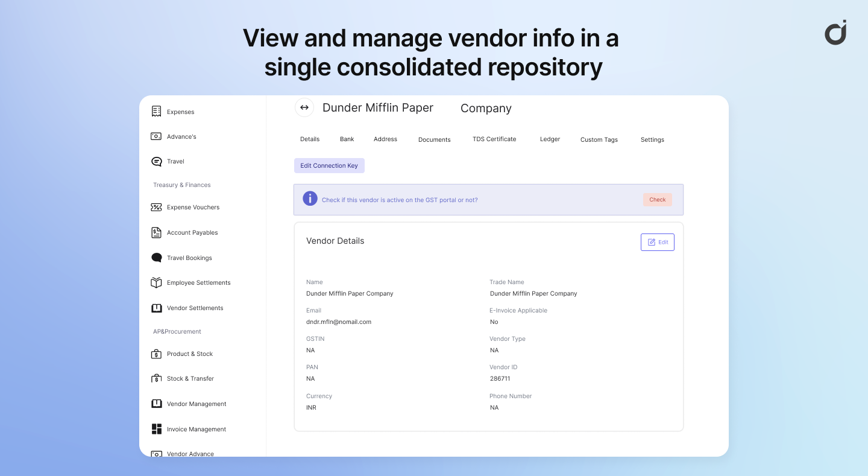Open Advance's in the sidebar
Viewport: 868px width, 476px height.
coord(181,136)
